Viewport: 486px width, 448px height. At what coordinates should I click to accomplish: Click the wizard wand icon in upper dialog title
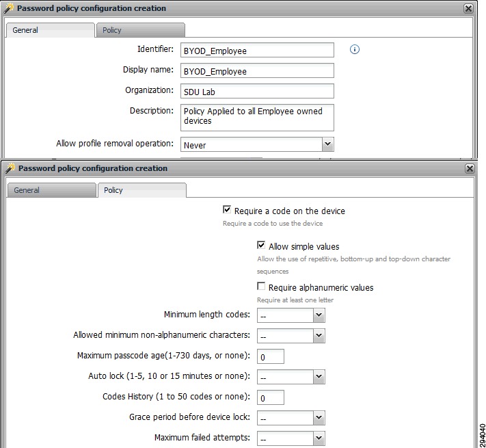pos(9,8)
